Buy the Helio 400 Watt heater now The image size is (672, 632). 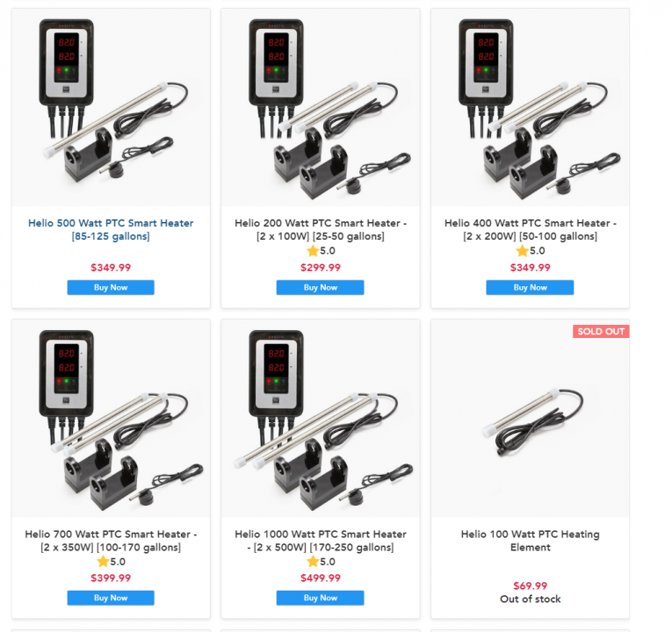530,287
